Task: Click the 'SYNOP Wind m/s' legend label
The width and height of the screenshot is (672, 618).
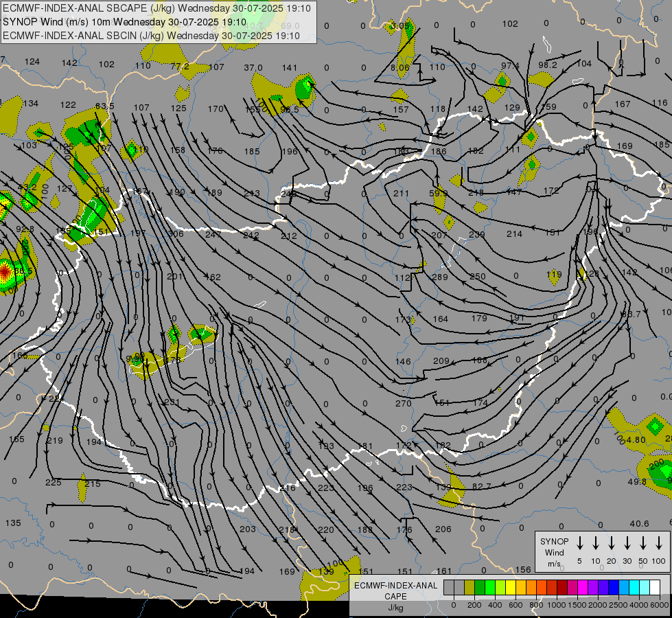Action: pos(554,553)
